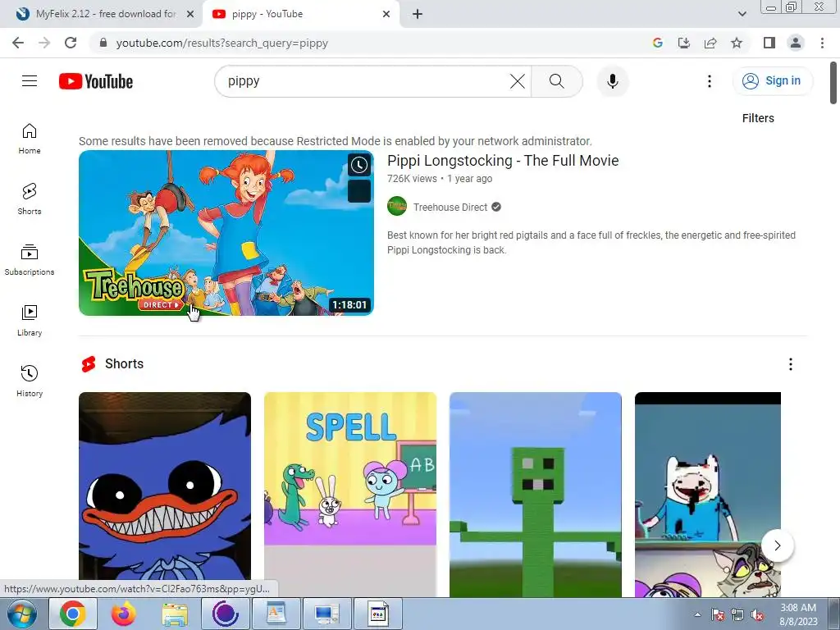This screenshot has height=630, width=840.
Task: Click the address bar lock icon
Action: [x=103, y=43]
